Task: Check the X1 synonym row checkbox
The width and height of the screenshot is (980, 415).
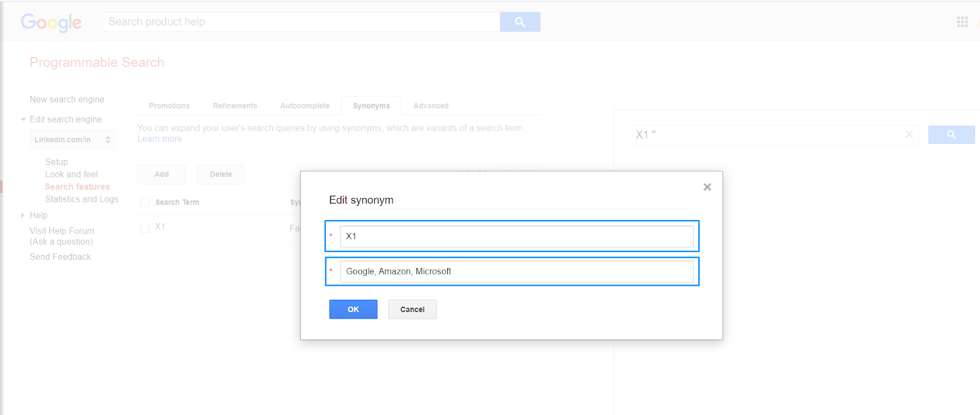Action: (145, 228)
